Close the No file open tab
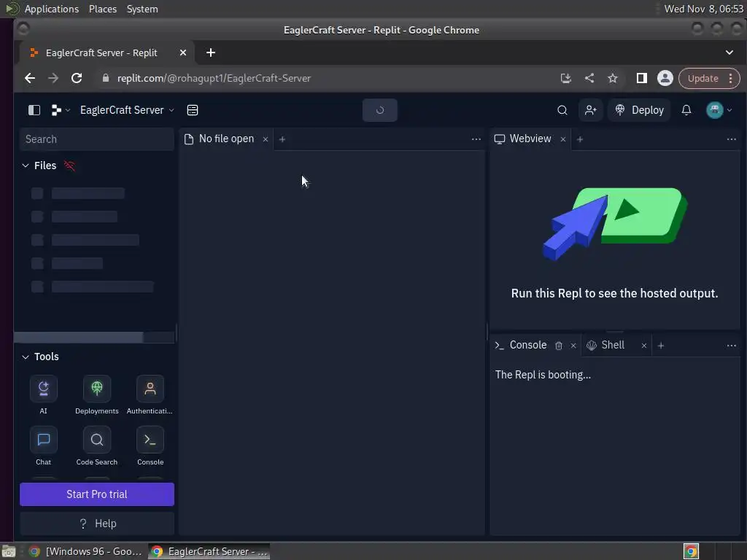747x560 pixels. pos(266,139)
